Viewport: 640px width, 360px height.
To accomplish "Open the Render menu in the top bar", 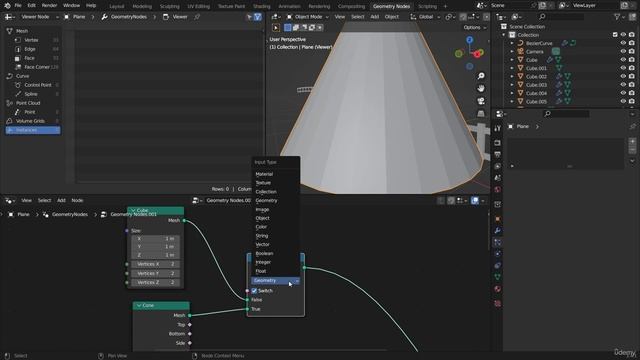I will point(49,6).
